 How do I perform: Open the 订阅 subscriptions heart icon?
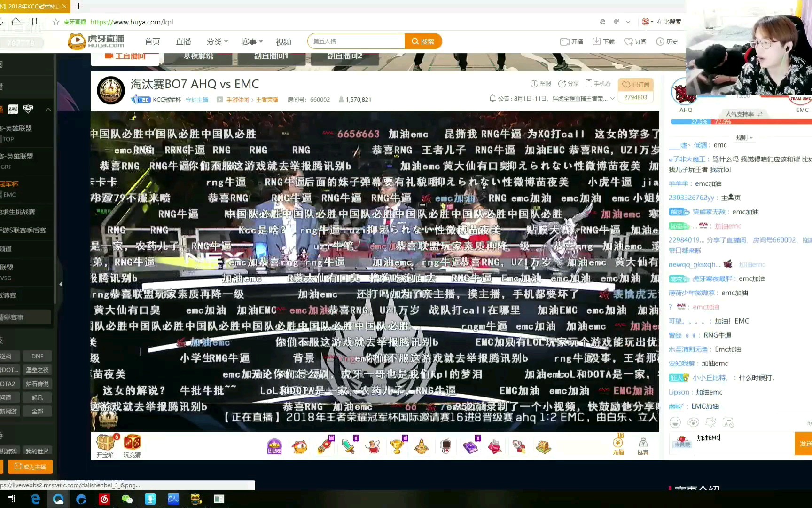635,41
